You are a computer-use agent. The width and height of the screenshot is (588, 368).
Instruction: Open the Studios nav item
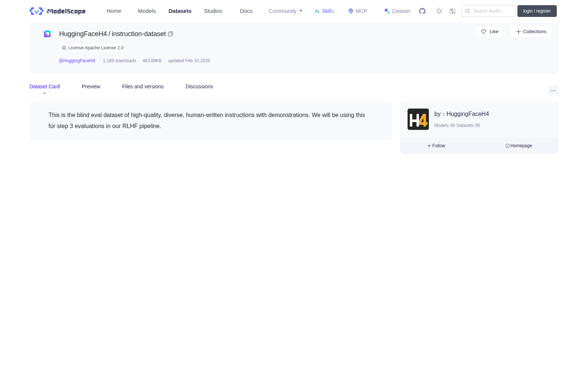point(213,11)
